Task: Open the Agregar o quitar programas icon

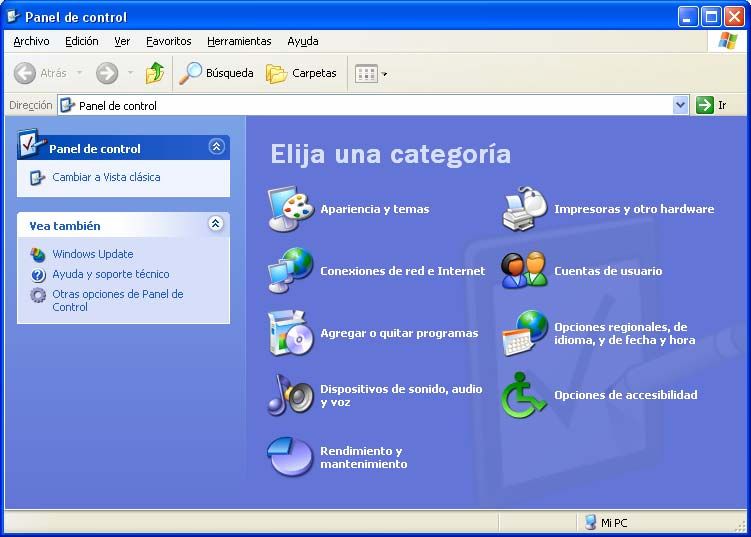Action: click(x=291, y=333)
